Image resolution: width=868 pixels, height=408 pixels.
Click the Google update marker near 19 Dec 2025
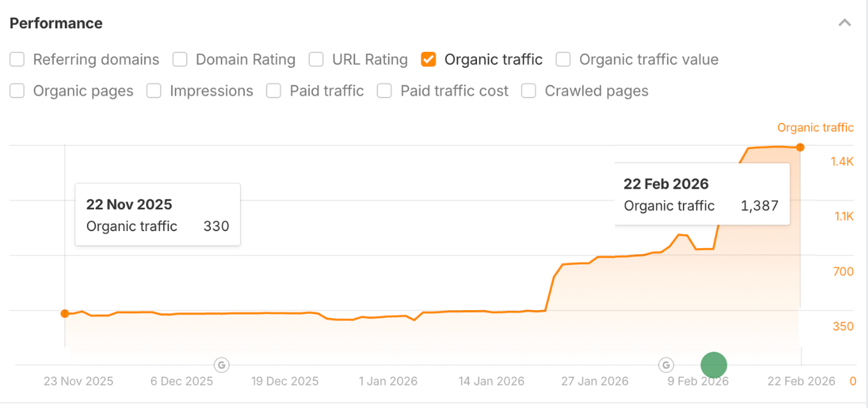(x=221, y=365)
